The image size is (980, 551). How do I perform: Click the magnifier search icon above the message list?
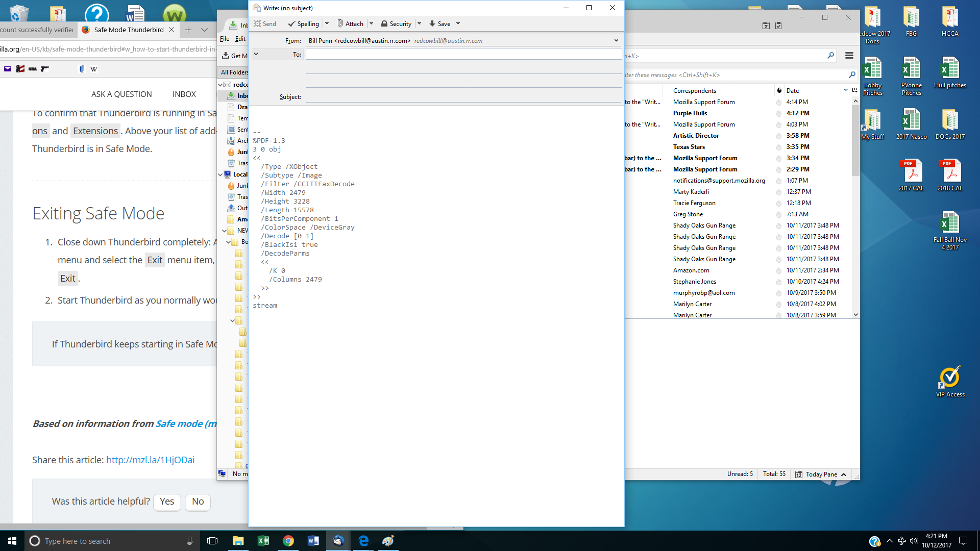(852, 74)
